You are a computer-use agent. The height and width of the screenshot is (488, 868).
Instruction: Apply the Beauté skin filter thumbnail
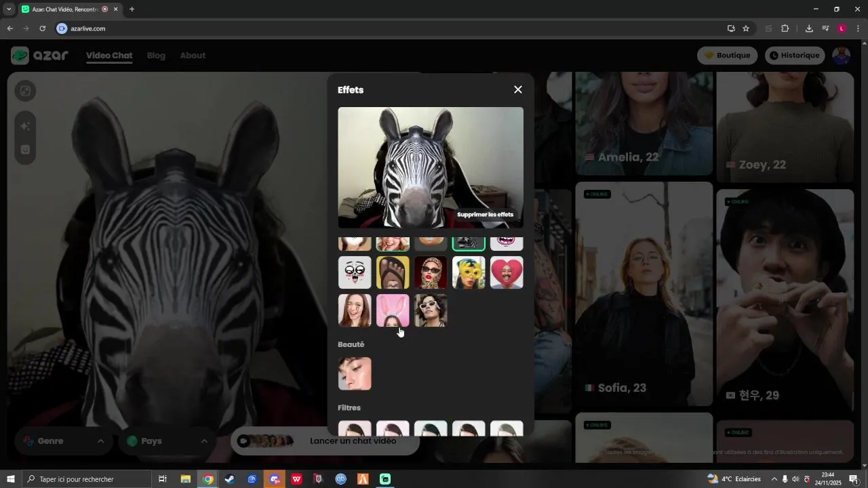[355, 373]
